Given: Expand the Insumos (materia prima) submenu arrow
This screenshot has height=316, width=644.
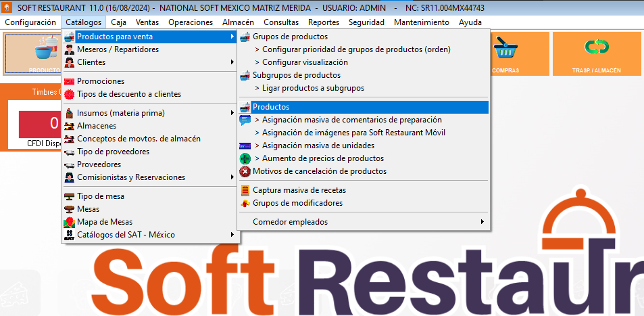Looking at the screenshot, I should coord(232,113).
